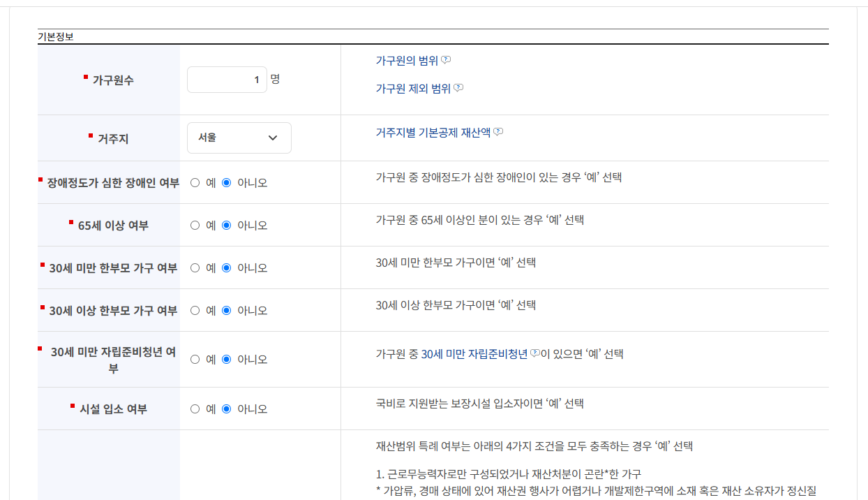Click the 65세 이상 여부 row label
The height and width of the screenshot is (500, 868).
(113, 226)
